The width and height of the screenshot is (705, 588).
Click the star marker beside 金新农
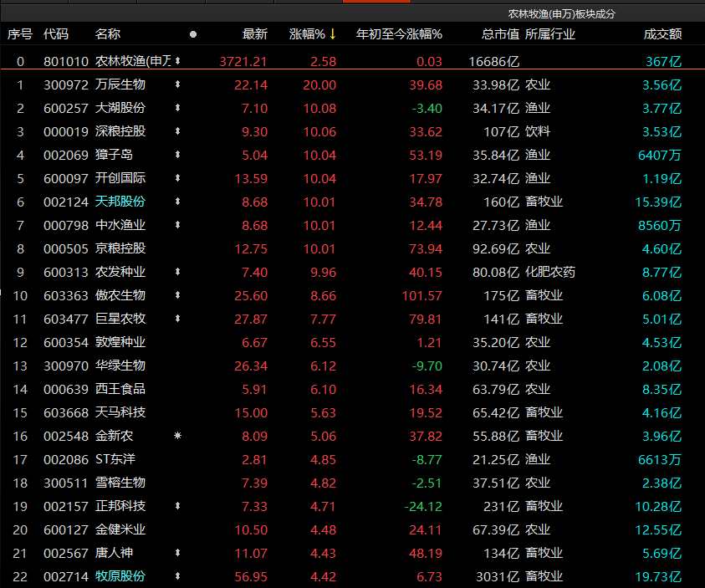(x=177, y=435)
